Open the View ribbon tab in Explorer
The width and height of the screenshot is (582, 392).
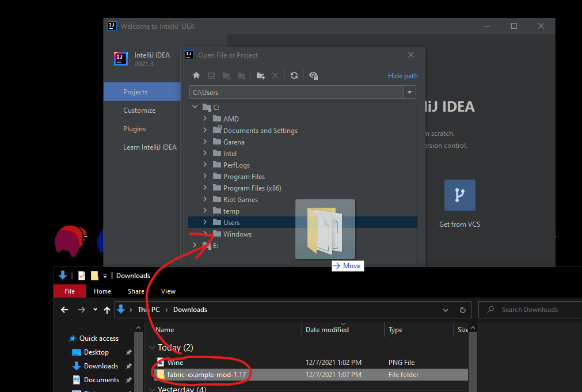(x=168, y=291)
